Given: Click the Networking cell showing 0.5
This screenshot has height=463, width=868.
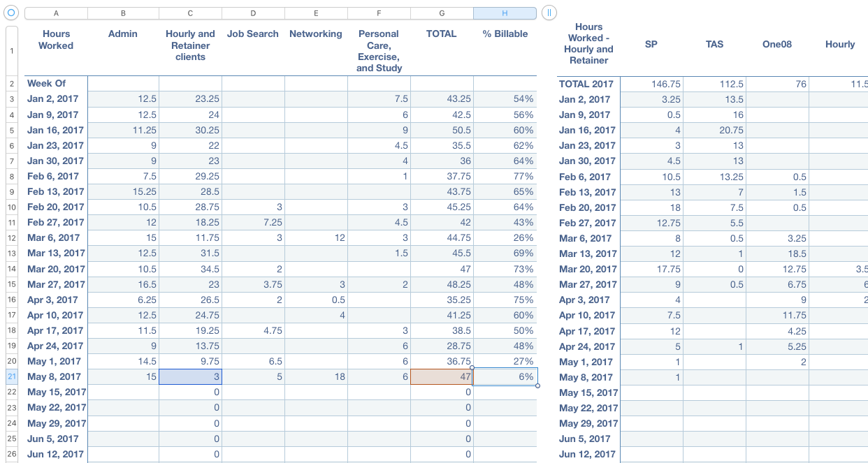Looking at the screenshot, I should 316,300.
